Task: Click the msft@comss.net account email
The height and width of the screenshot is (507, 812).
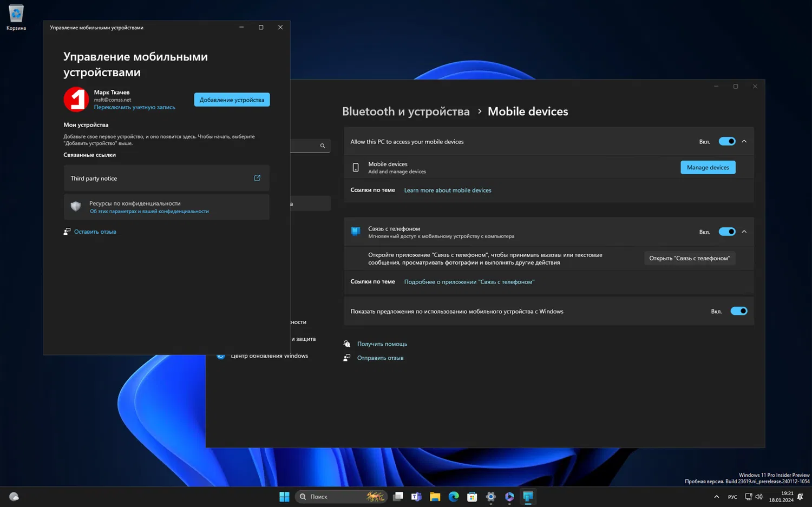Action: (x=113, y=100)
